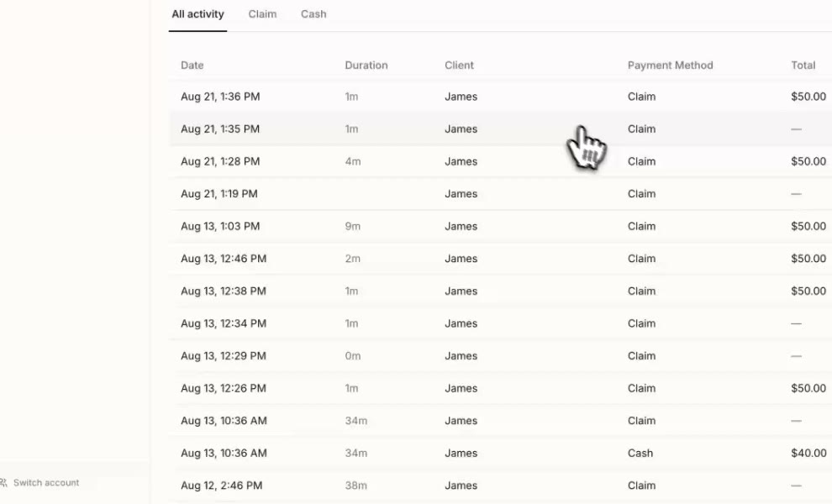The image size is (832, 504).
Task: Open the Aug 21, 1:36 PM activity row
Action: [500, 97]
